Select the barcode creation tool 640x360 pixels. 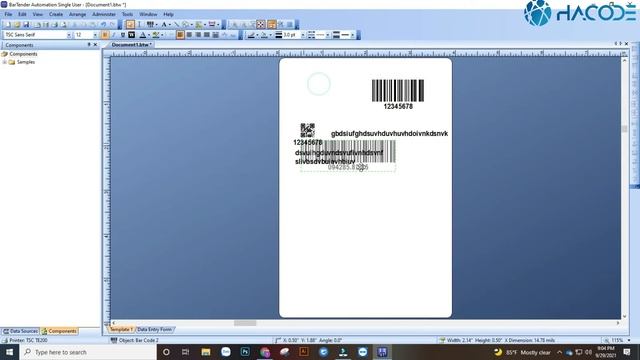(x=150, y=25)
